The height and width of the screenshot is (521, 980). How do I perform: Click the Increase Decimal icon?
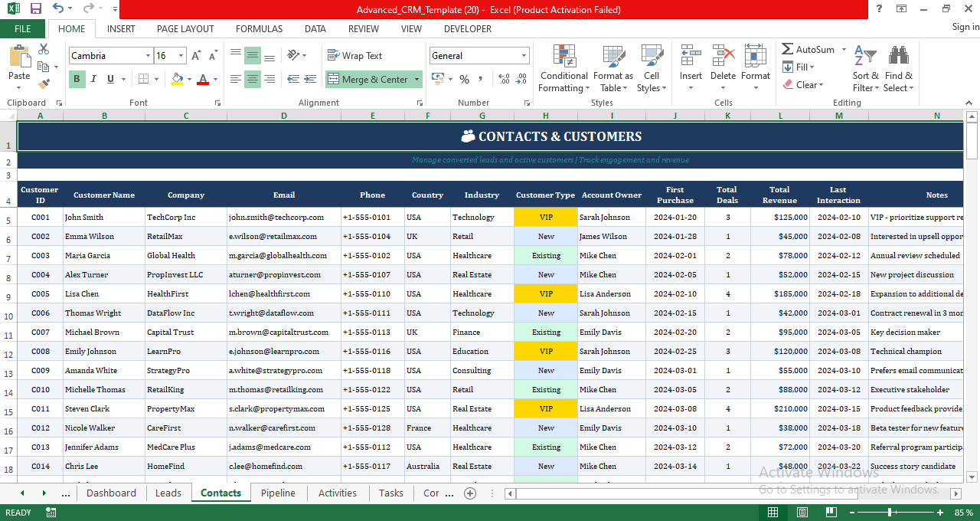505,79
